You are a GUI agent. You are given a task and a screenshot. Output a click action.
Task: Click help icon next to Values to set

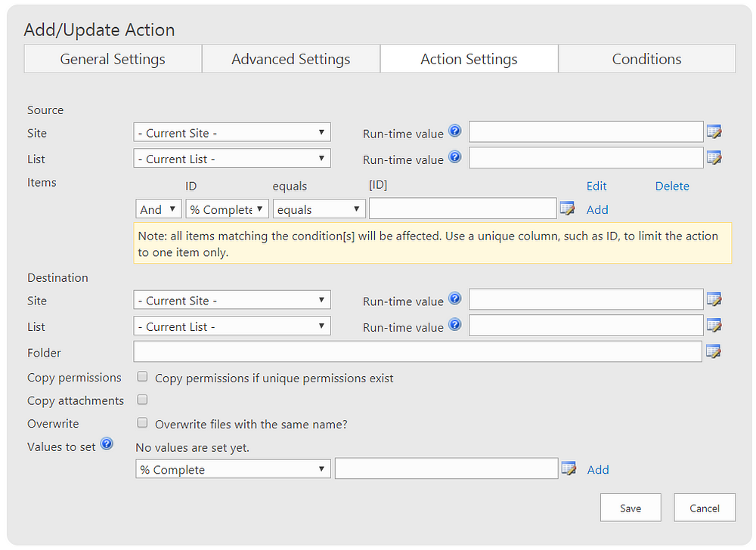(107, 444)
